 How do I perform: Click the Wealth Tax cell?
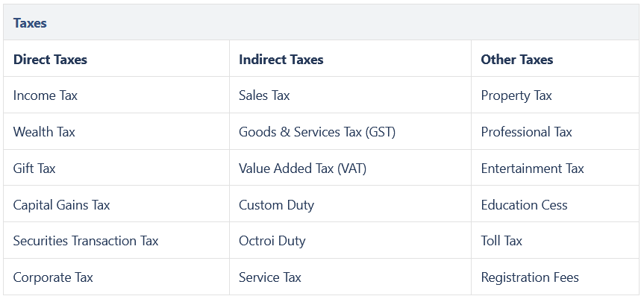[44, 132]
